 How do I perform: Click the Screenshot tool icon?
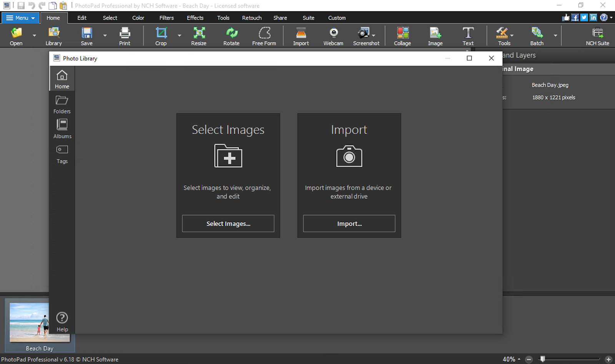click(364, 33)
